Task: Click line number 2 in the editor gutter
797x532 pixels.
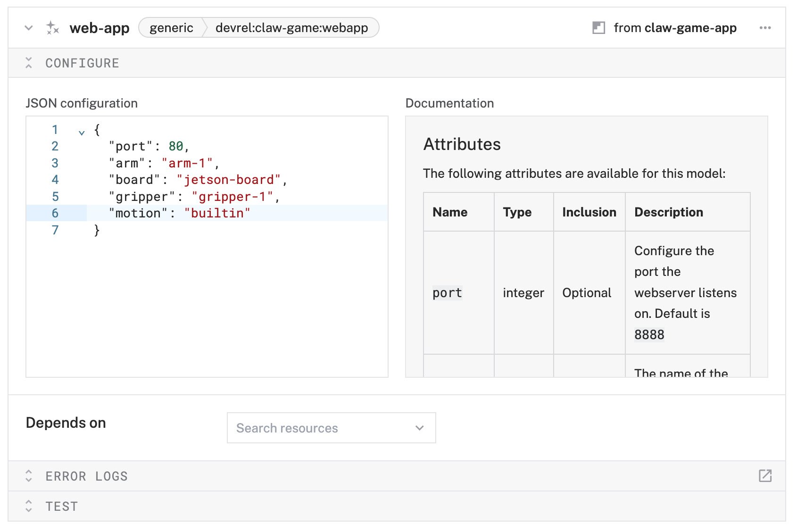Action: [55, 146]
